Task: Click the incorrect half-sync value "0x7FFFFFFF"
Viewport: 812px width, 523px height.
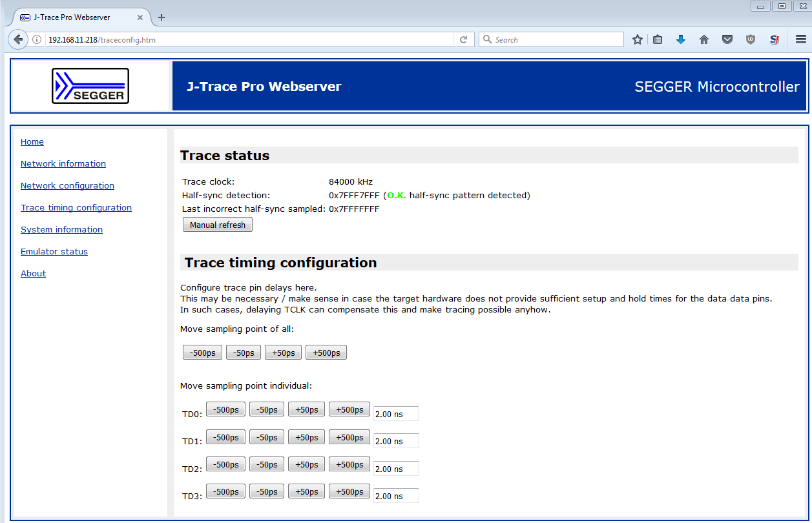Action: tap(354, 209)
